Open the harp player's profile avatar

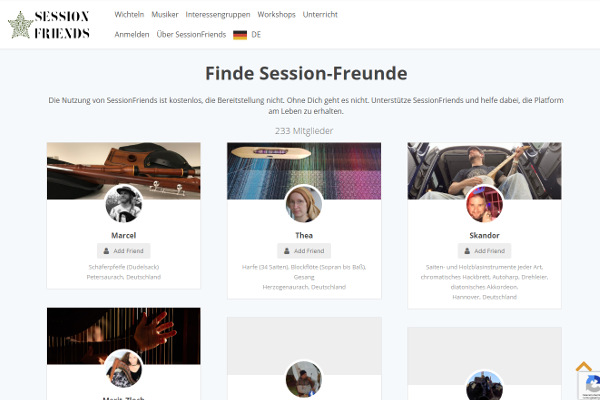point(124,369)
